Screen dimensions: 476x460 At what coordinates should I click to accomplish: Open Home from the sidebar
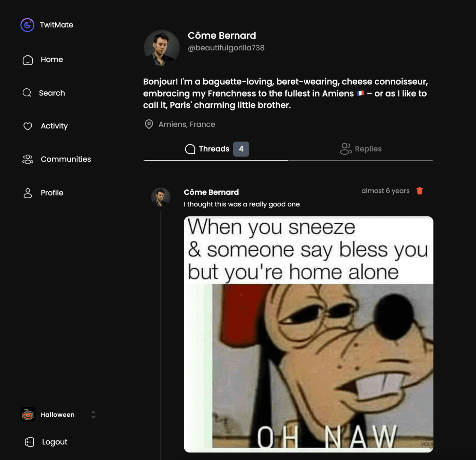[x=43, y=59]
